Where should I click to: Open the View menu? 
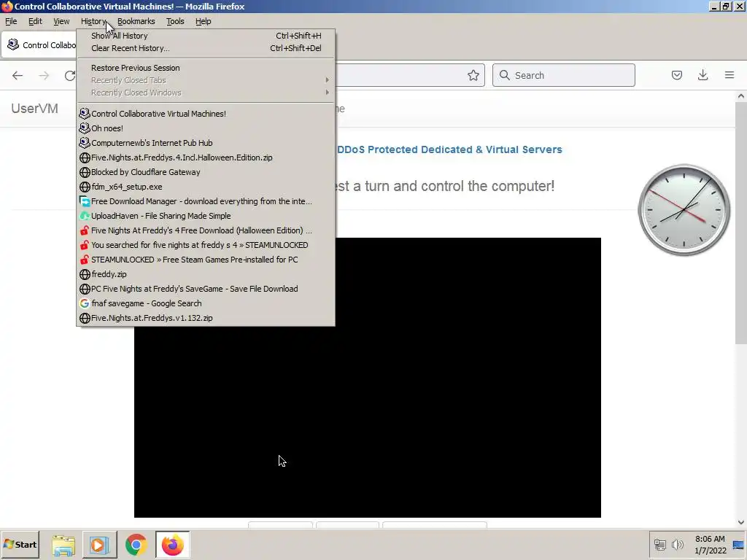(x=61, y=21)
